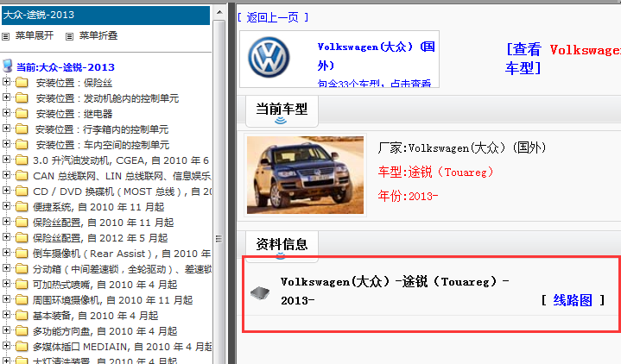
Task: Click folder icon of 行李箱内的控制单元 row
Action: (22, 129)
